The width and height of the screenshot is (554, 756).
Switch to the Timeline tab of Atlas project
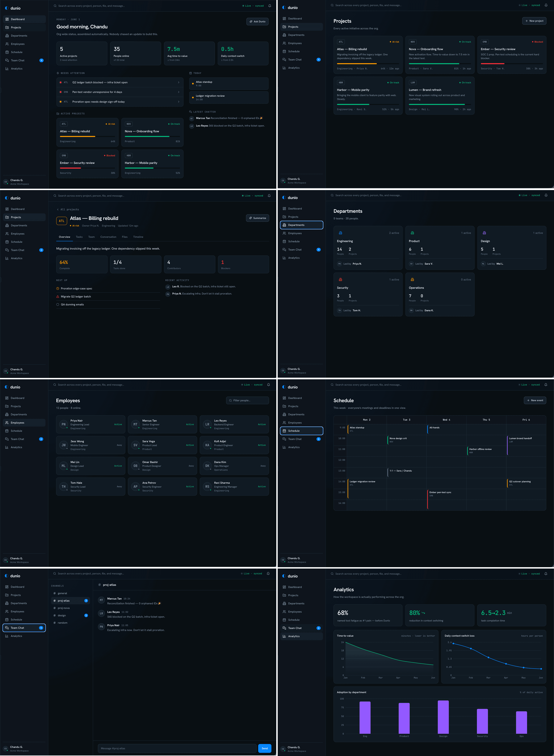[x=138, y=237]
